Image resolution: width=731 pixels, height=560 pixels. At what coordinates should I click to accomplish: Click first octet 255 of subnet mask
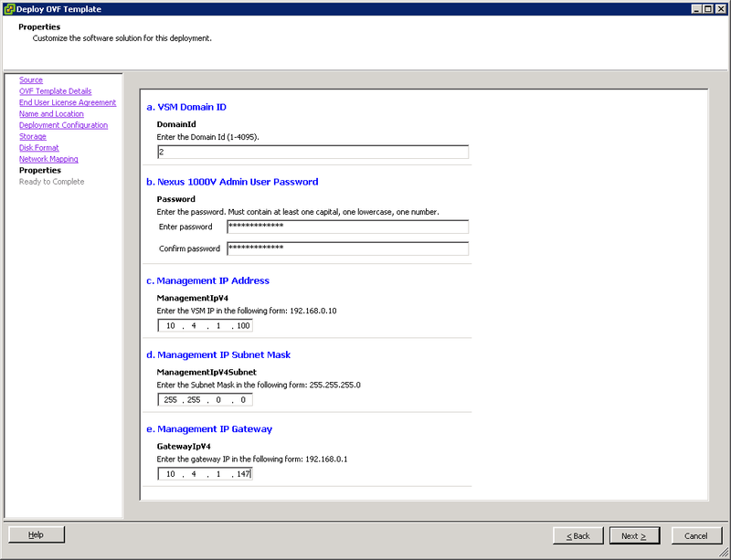171,399
